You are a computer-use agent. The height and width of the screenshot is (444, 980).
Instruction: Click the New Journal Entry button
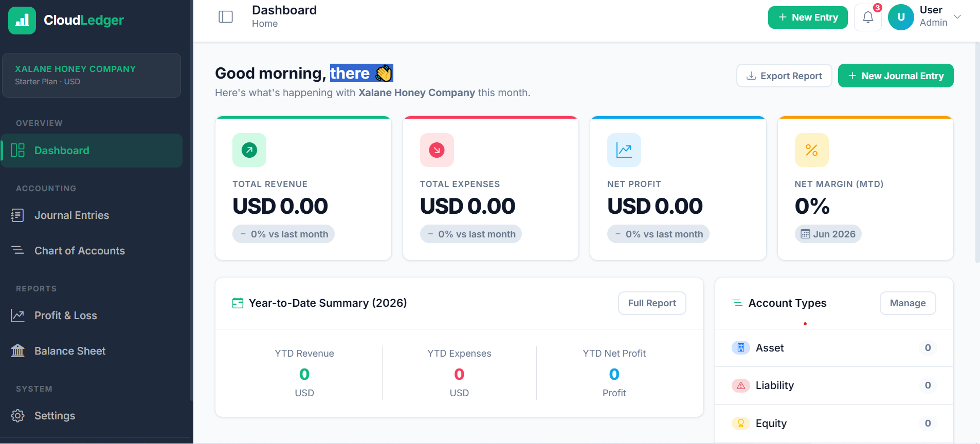(x=896, y=76)
